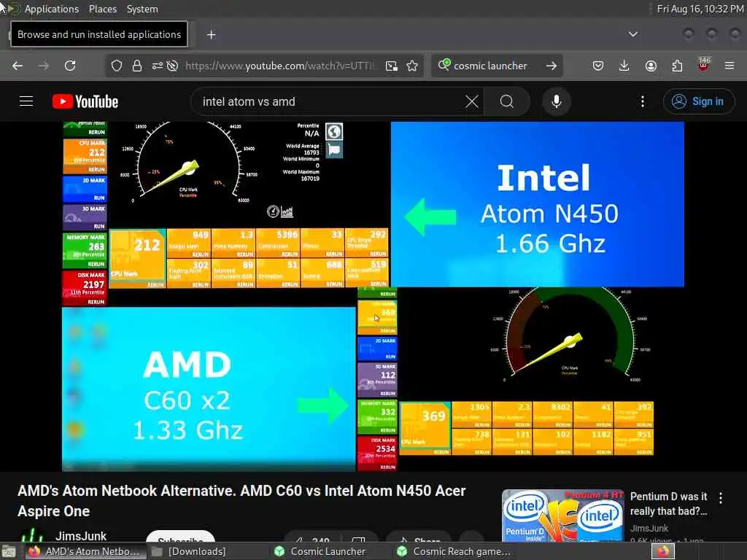Click the Firefox workspace switcher thumbnail
This screenshot has width=747, height=560.
[x=663, y=551]
